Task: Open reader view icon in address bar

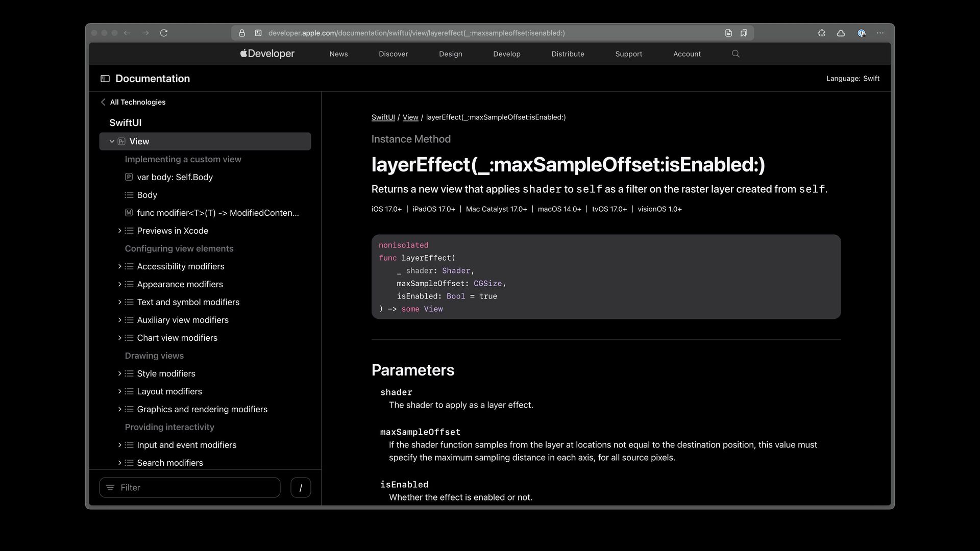Action: [728, 33]
